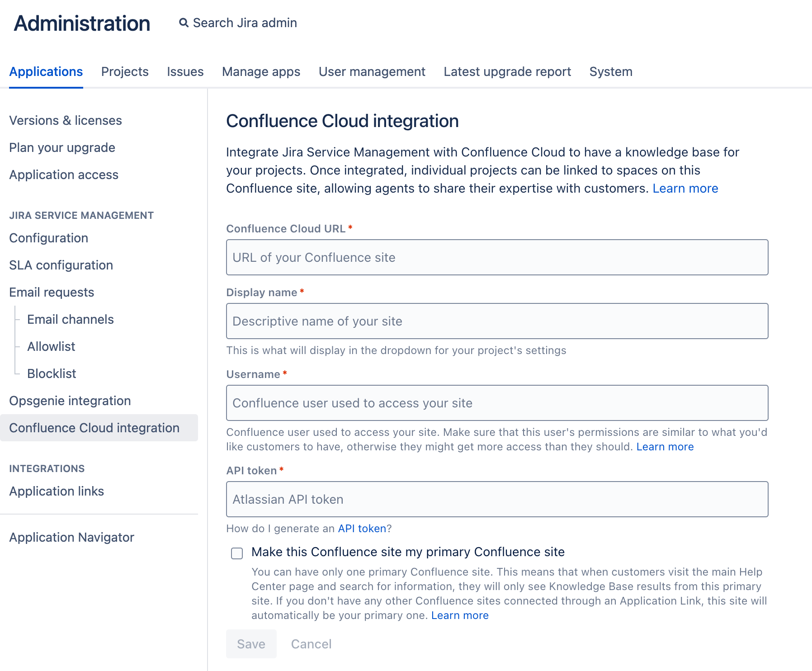Select the System tab
The image size is (812, 671).
coord(610,72)
